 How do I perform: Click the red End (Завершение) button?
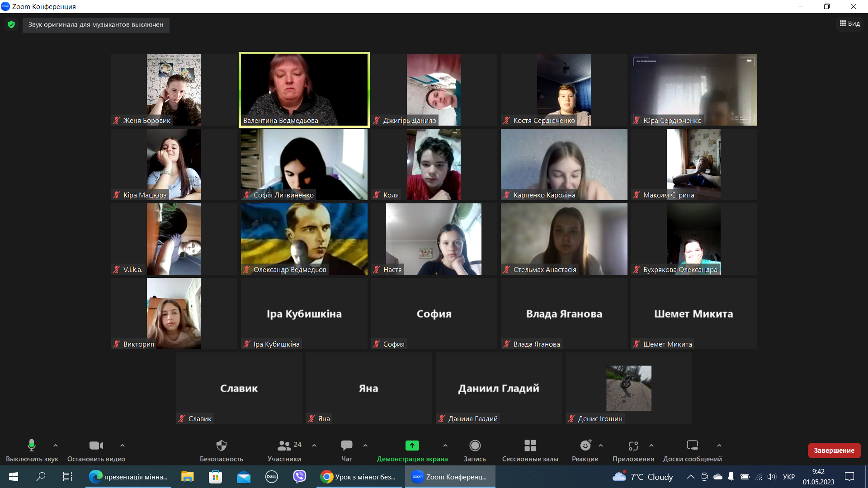click(x=834, y=450)
